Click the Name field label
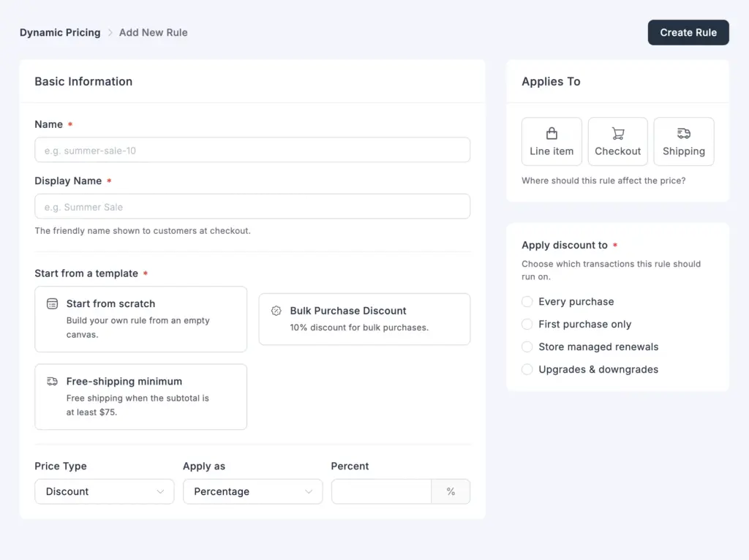 (x=49, y=124)
